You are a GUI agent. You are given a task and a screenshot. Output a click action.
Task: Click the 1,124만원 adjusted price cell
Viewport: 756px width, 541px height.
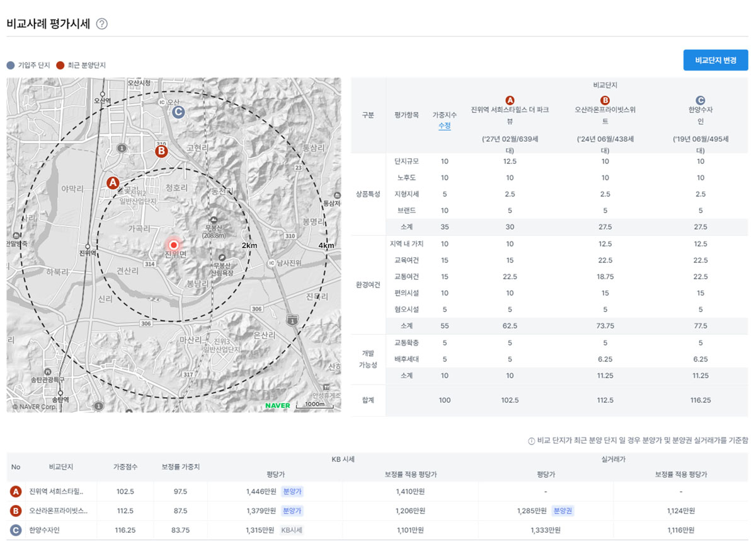(x=681, y=511)
